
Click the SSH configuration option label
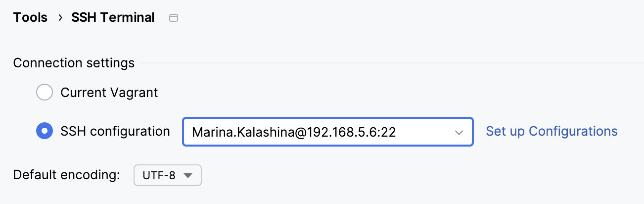115,131
